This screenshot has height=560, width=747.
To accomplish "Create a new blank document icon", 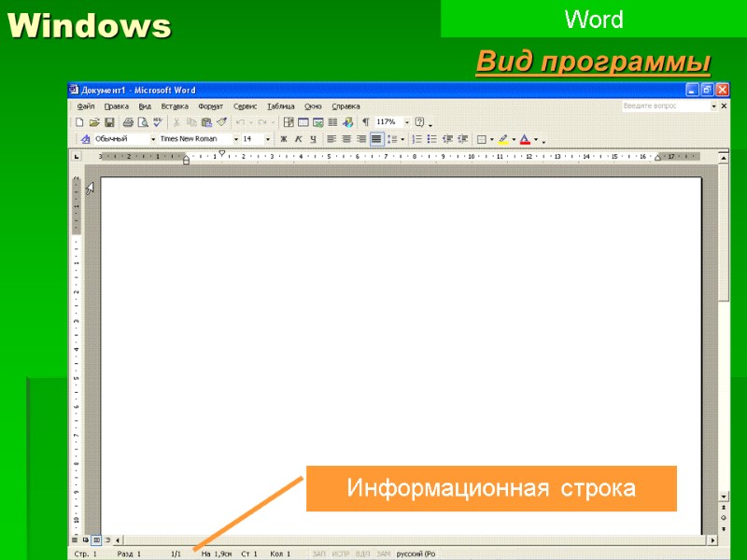I will point(79,122).
